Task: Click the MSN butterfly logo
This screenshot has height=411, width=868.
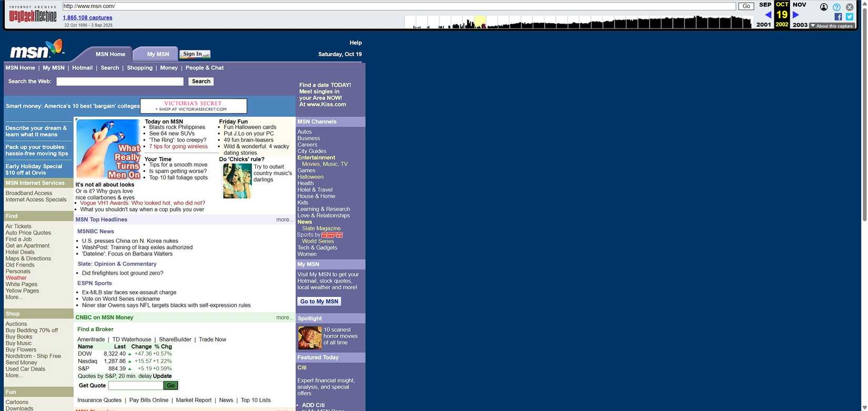Action: coord(37,49)
